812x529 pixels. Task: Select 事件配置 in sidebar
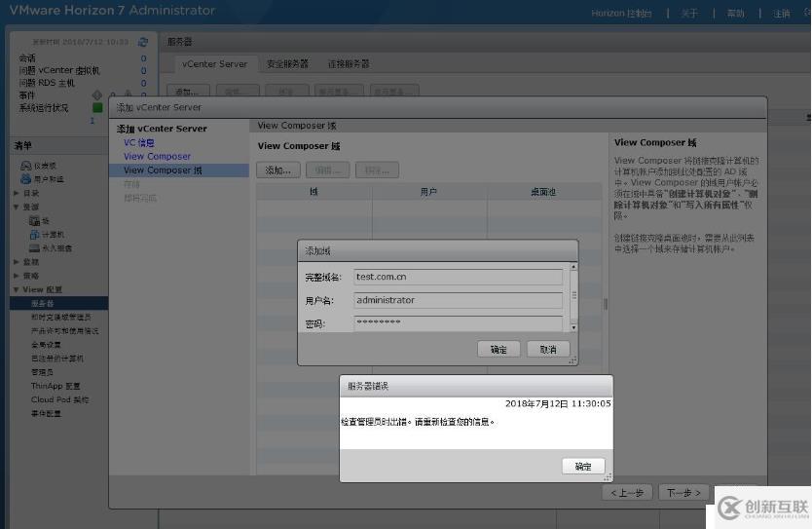(x=46, y=413)
